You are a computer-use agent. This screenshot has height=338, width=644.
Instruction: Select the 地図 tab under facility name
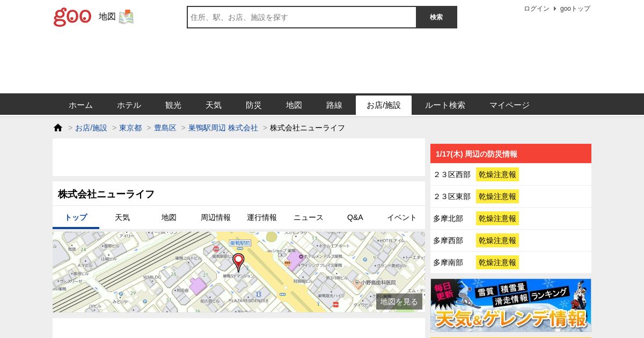169,217
